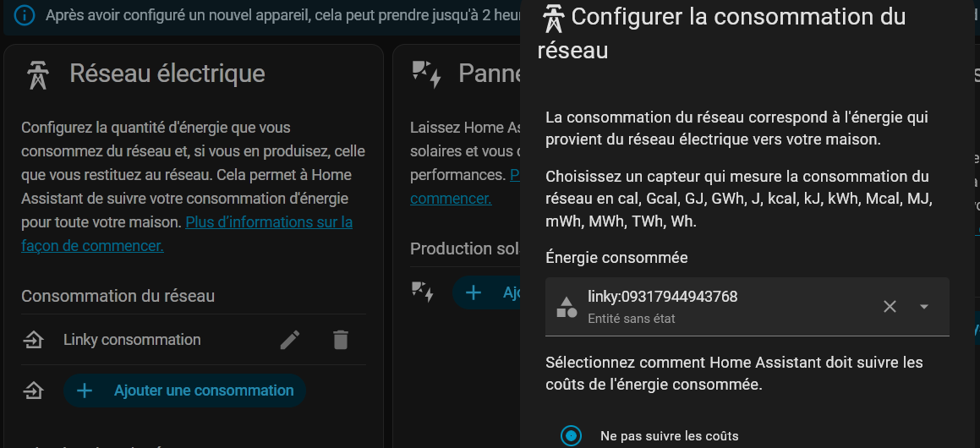Click the grid import icon beside Linky consommation
Image resolution: width=980 pixels, height=448 pixels.
coord(33,340)
